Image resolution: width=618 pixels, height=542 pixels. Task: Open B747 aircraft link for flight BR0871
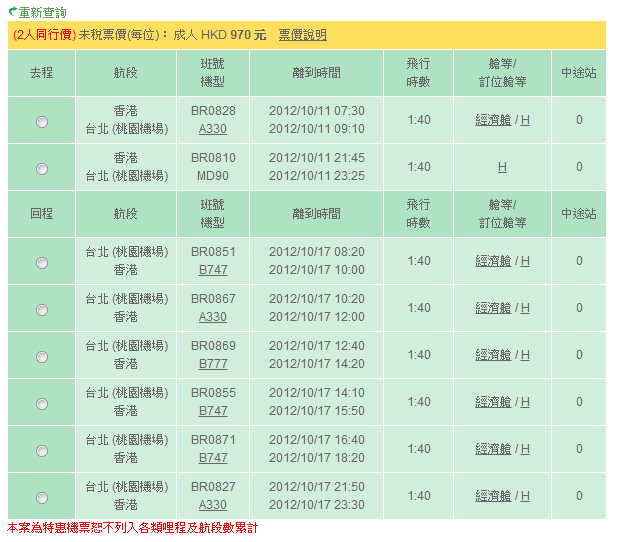click(x=213, y=458)
